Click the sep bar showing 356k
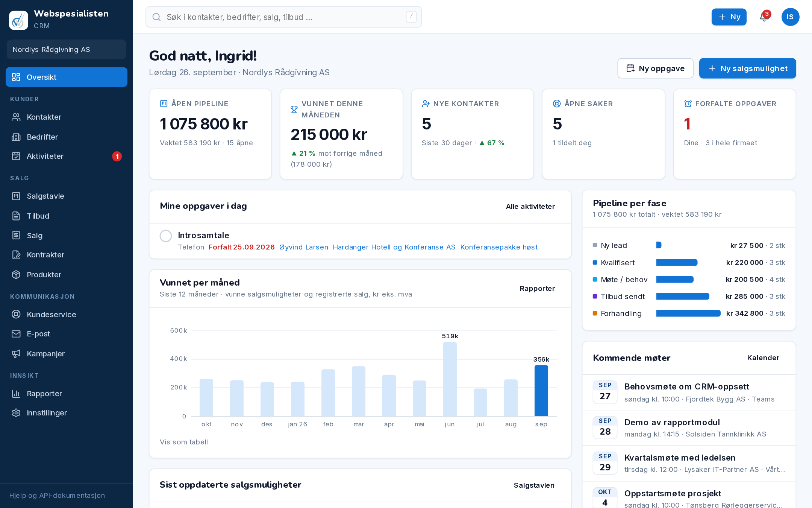 pyautogui.click(x=541, y=391)
